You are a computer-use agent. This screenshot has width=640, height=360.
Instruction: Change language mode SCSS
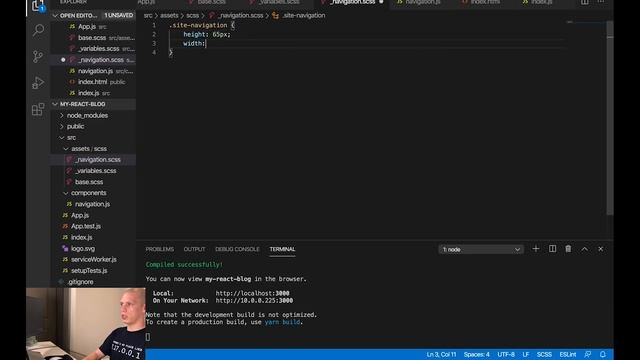pyautogui.click(x=544, y=354)
